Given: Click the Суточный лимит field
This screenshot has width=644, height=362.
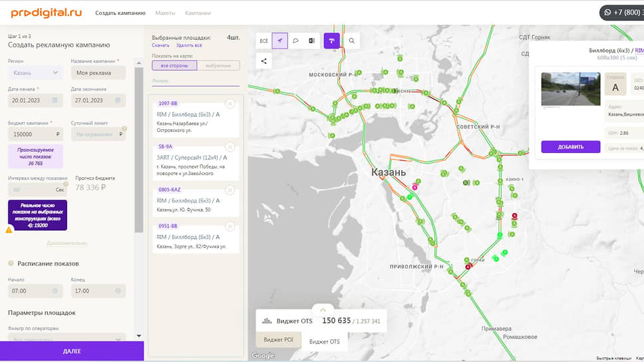Looking at the screenshot, I should coord(98,134).
